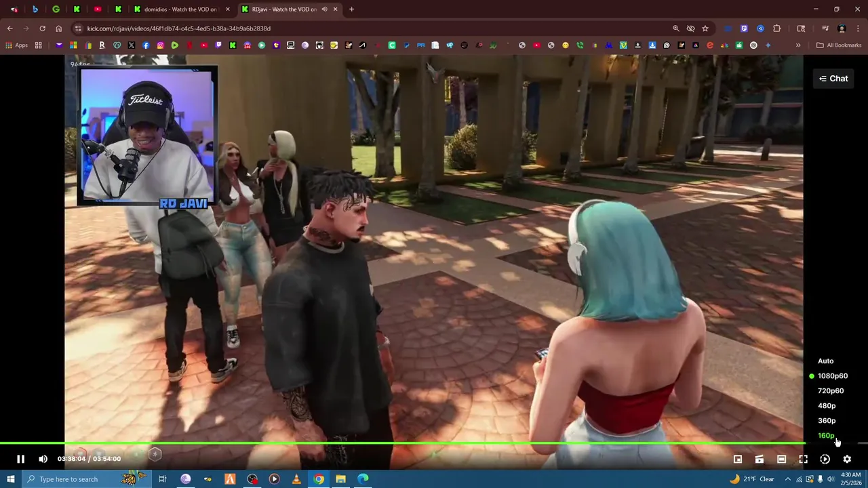Open Task View on the taskbar

tap(163, 479)
